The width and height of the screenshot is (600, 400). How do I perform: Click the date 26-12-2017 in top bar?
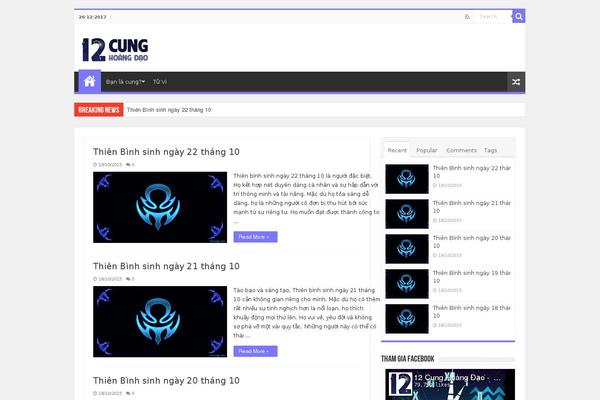(x=93, y=17)
